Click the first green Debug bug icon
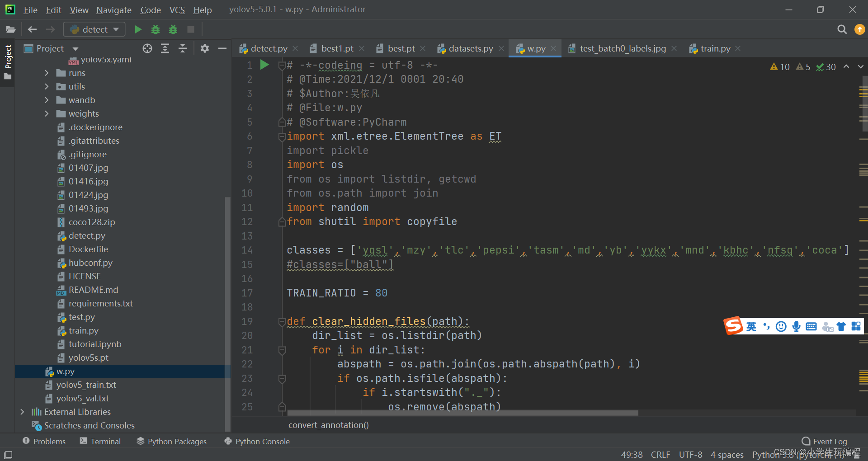 point(156,29)
